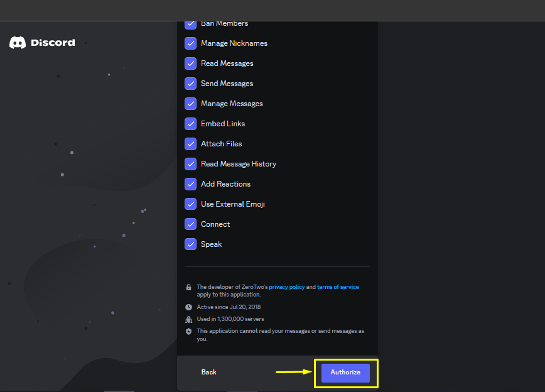Viewport: 545px width, 392px height.
Task: Click the lock icon beside privacy notice
Action: [x=188, y=287]
